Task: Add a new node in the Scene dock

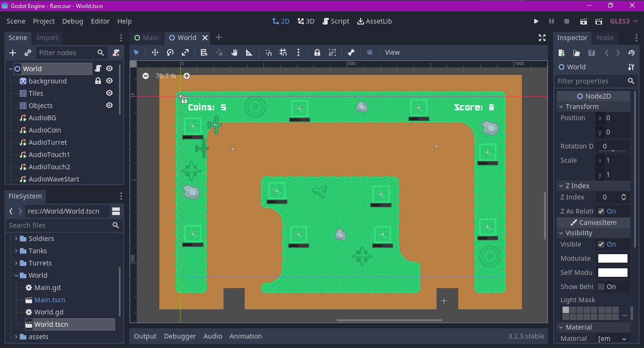Action: pyautogui.click(x=12, y=53)
